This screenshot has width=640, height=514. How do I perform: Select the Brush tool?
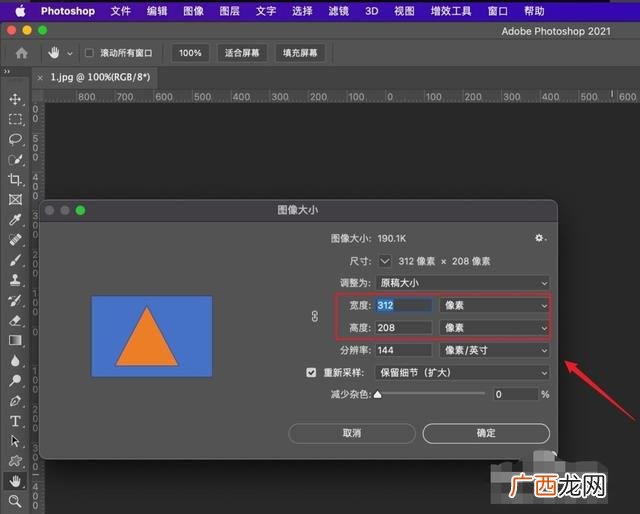pos(16,260)
